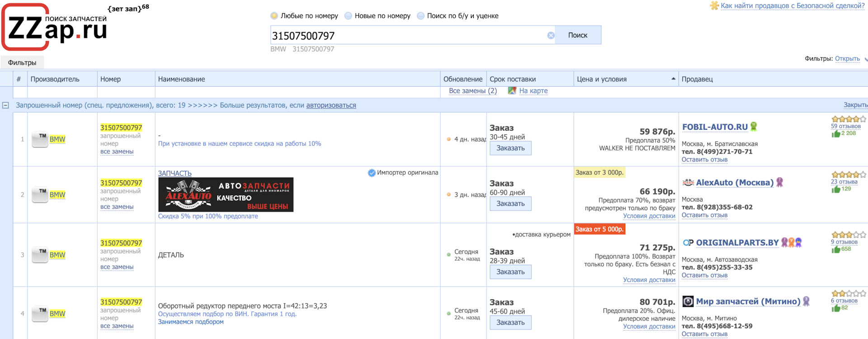The height and width of the screenshot is (339, 868).
Task: Open the Скидка 5% при 100% предоплате link
Action: click(x=208, y=216)
